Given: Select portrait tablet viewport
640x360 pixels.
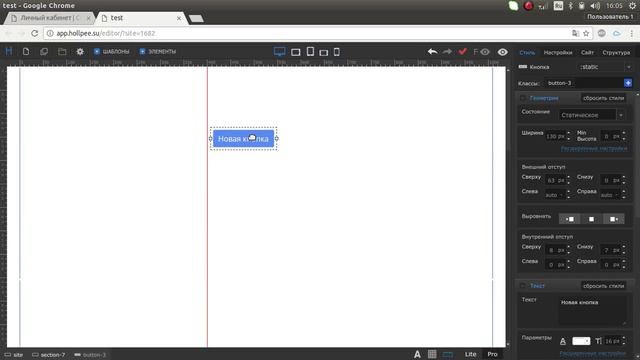Looking at the screenshot, I should (x=310, y=51).
